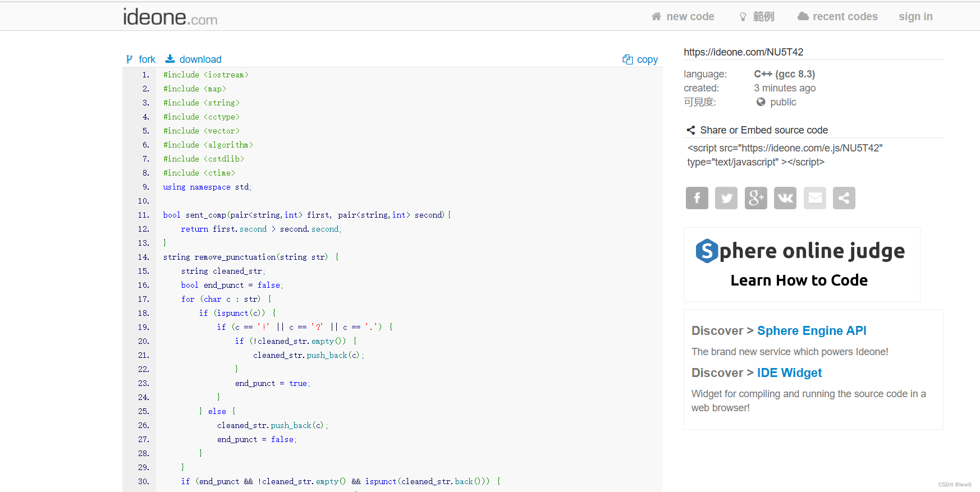Viewport: 980px width, 492px height.
Task: Click the line number 15
Action: 144,271
